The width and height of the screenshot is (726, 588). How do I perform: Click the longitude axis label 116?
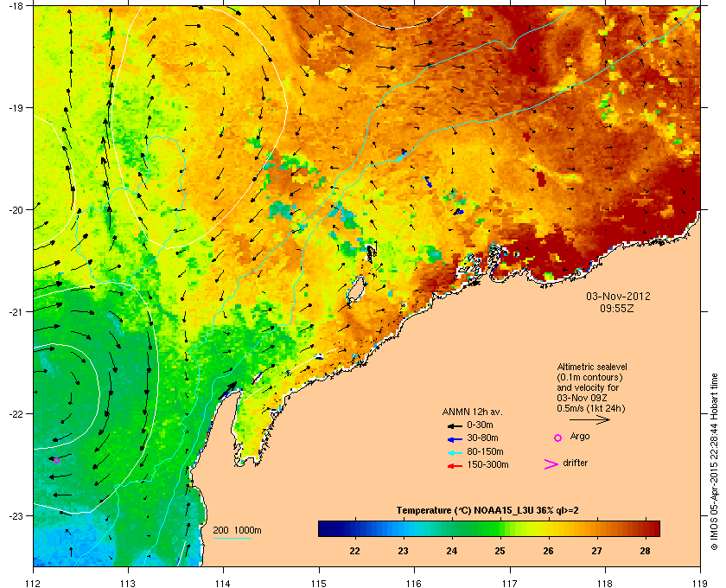point(414,583)
